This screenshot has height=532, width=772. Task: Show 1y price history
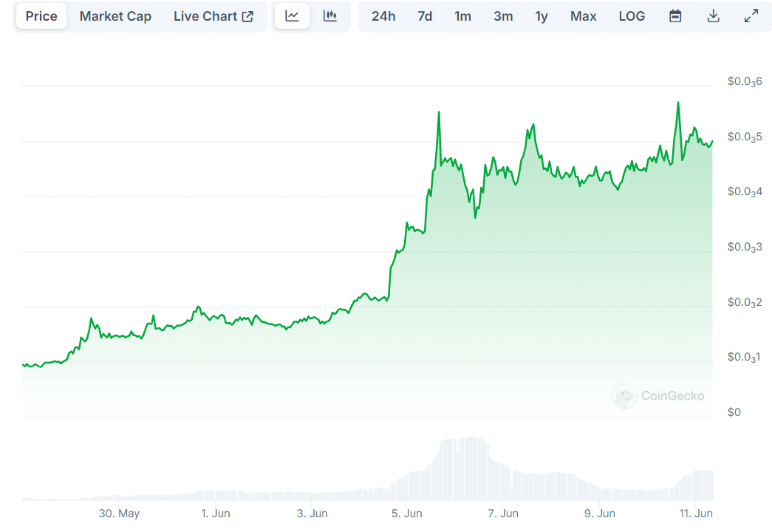click(x=542, y=16)
